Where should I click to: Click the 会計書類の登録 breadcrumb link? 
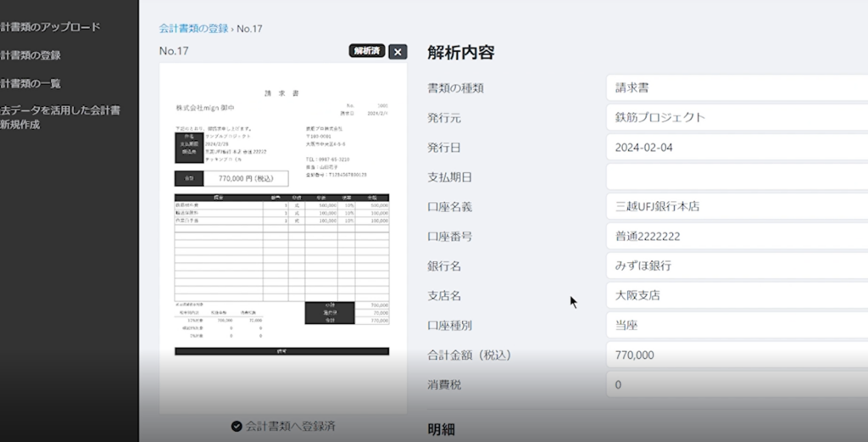(193, 29)
